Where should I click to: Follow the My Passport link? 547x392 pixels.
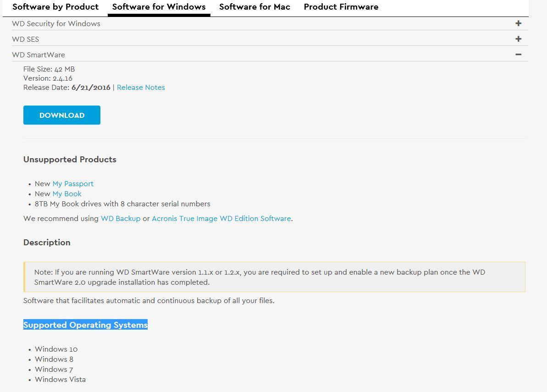click(x=73, y=184)
